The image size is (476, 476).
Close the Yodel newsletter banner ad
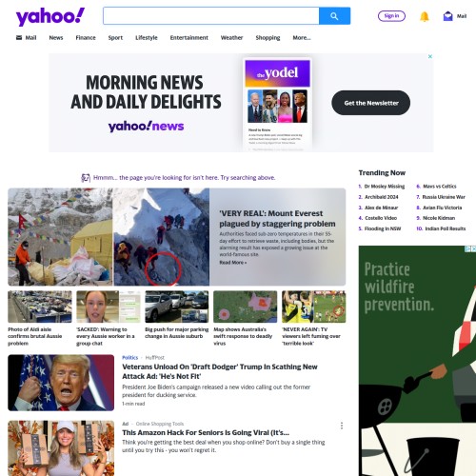click(430, 56)
